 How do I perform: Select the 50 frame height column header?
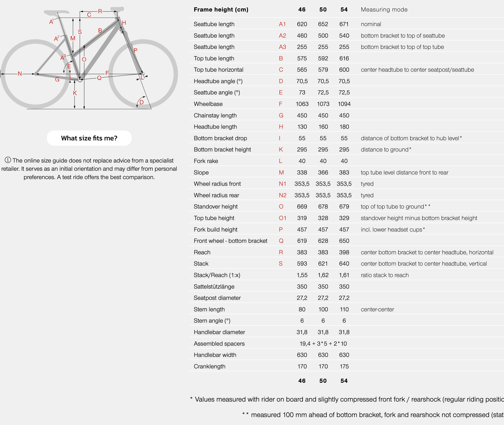click(x=323, y=10)
